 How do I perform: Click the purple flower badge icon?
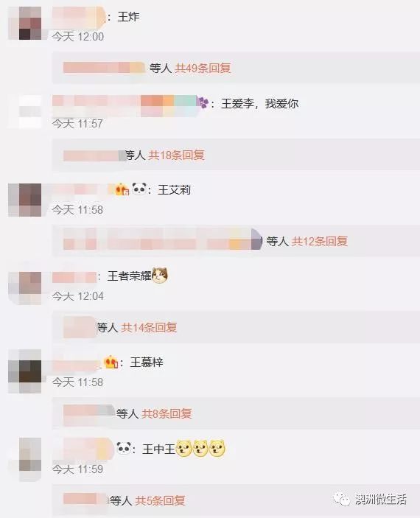pos(203,102)
